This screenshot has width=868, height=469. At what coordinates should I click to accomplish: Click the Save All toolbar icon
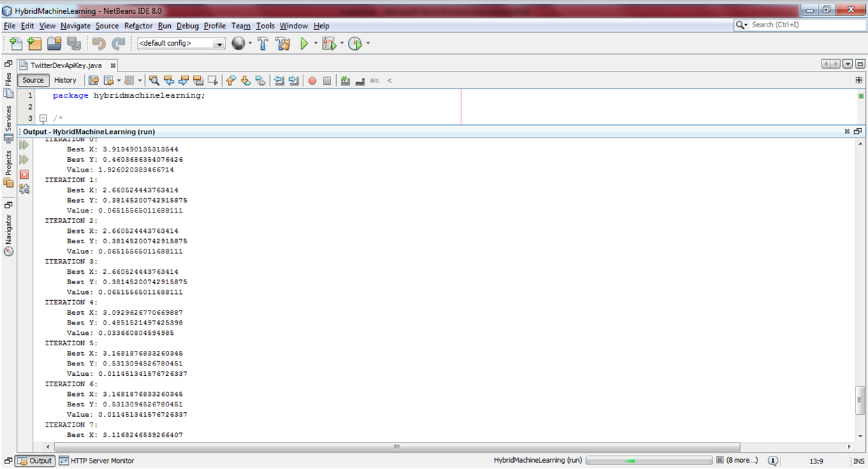point(74,44)
